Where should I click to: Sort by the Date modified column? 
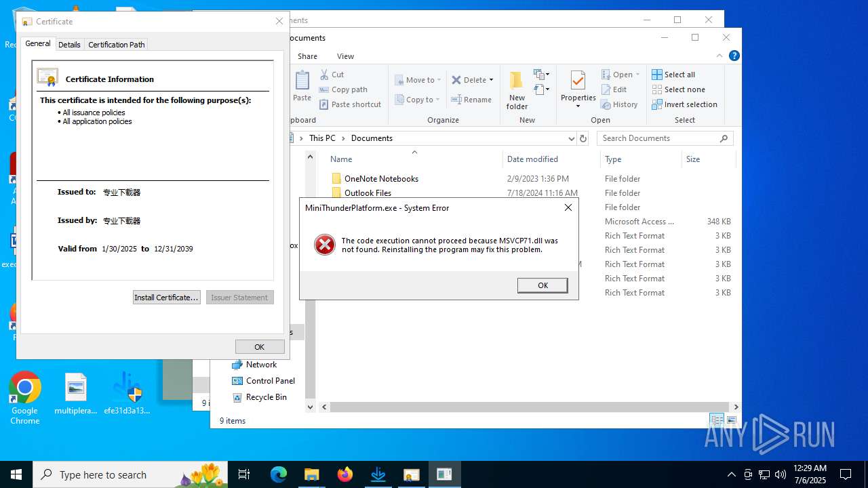coord(532,159)
